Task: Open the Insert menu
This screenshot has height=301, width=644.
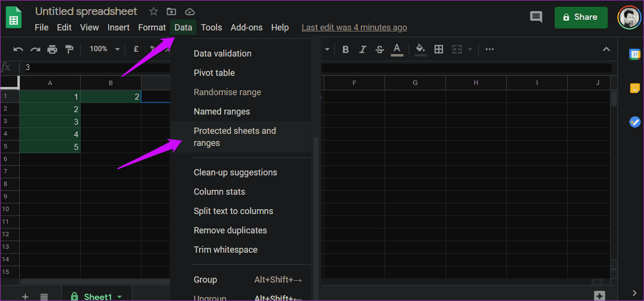Action: [x=118, y=28]
